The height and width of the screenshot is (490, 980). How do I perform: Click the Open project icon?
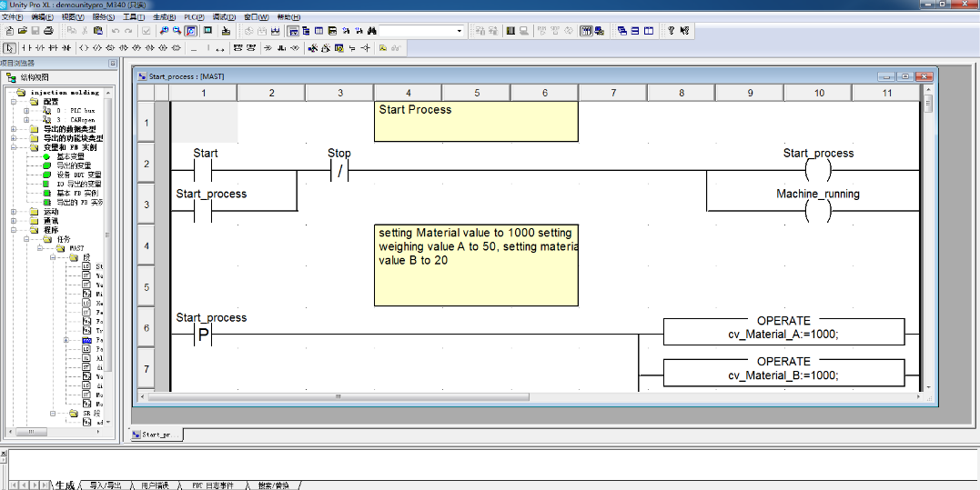coord(23,31)
